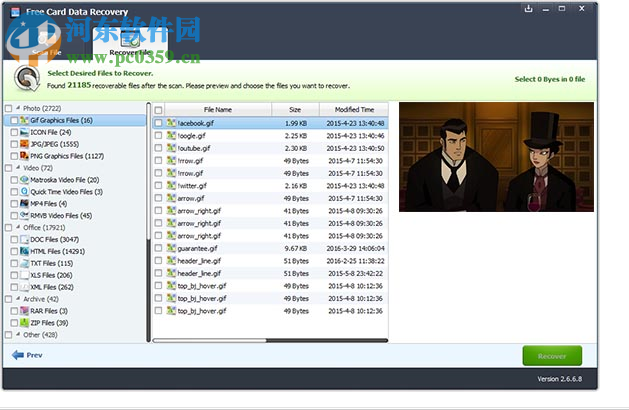Select the RMVB Video Files (45) item
This screenshot has height=410, width=629.
(x=61, y=215)
